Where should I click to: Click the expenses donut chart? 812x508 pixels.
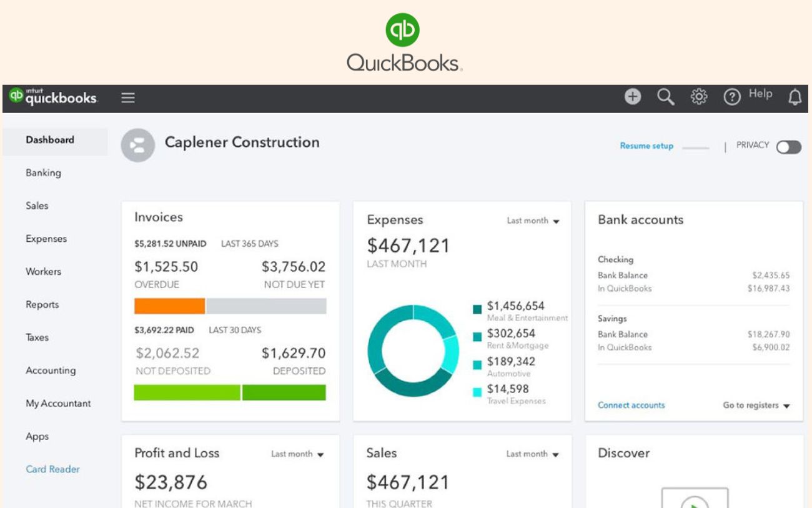click(413, 351)
